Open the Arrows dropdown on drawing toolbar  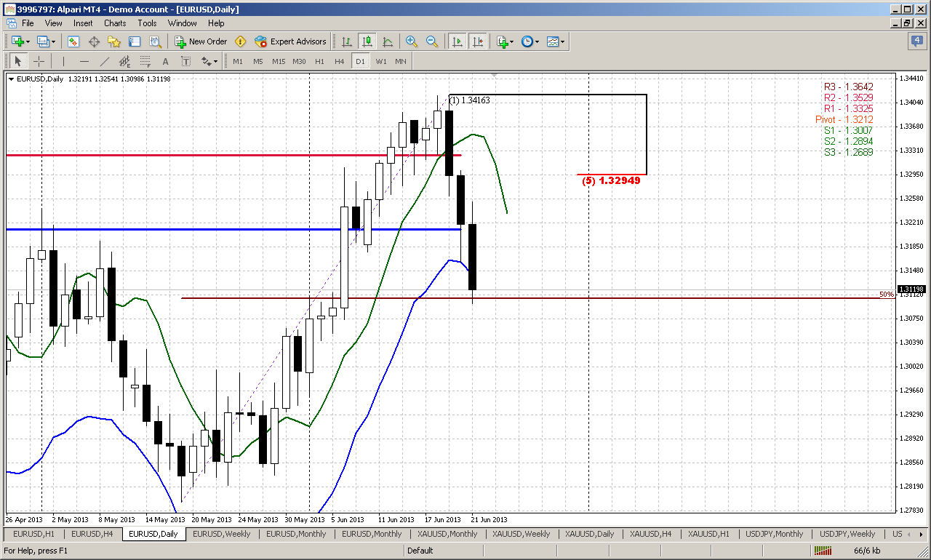[x=209, y=61]
